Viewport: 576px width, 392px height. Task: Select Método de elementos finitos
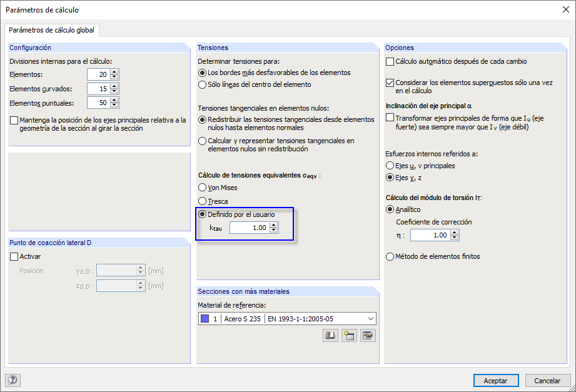click(390, 256)
